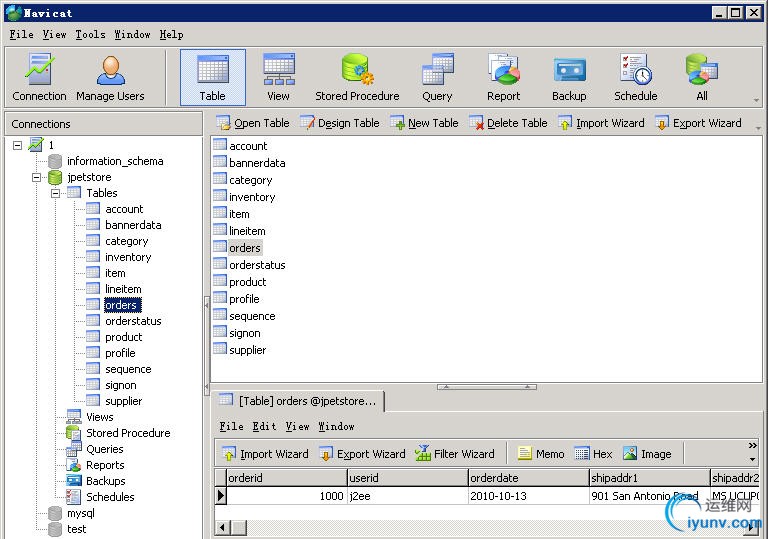Create a New Table
Viewport: 768px width, 539px height.
[424, 123]
